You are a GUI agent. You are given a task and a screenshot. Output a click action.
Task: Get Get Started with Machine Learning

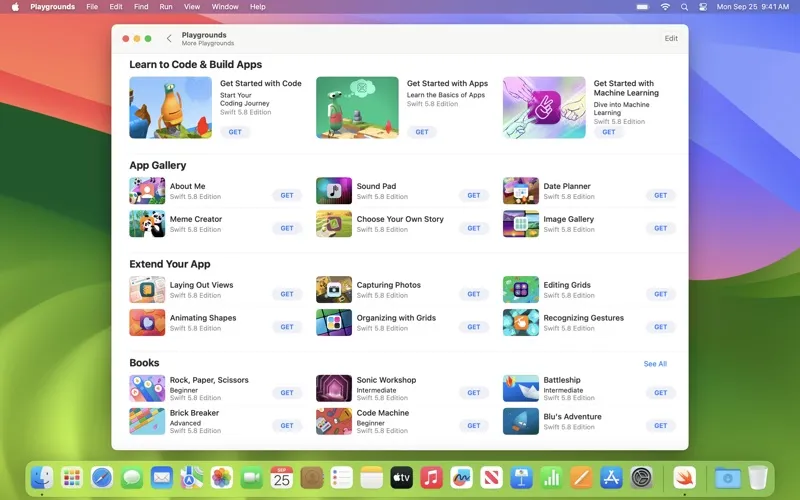pyautogui.click(x=609, y=132)
